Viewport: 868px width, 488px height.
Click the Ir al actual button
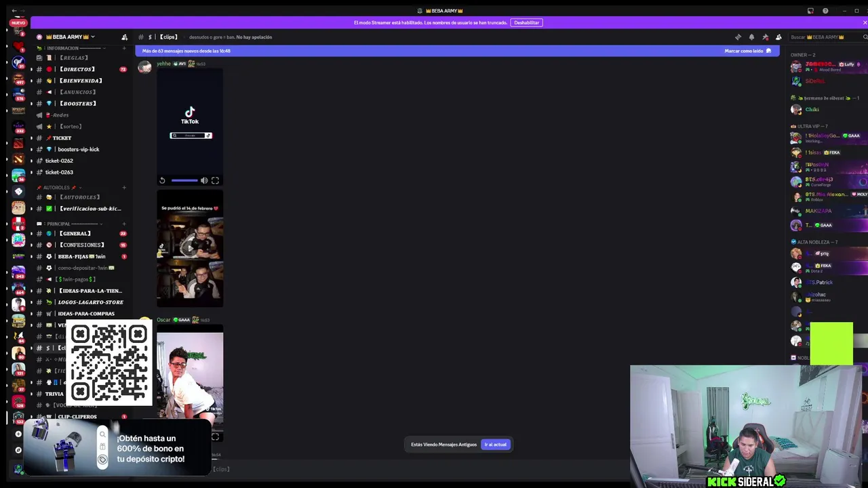tap(495, 445)
